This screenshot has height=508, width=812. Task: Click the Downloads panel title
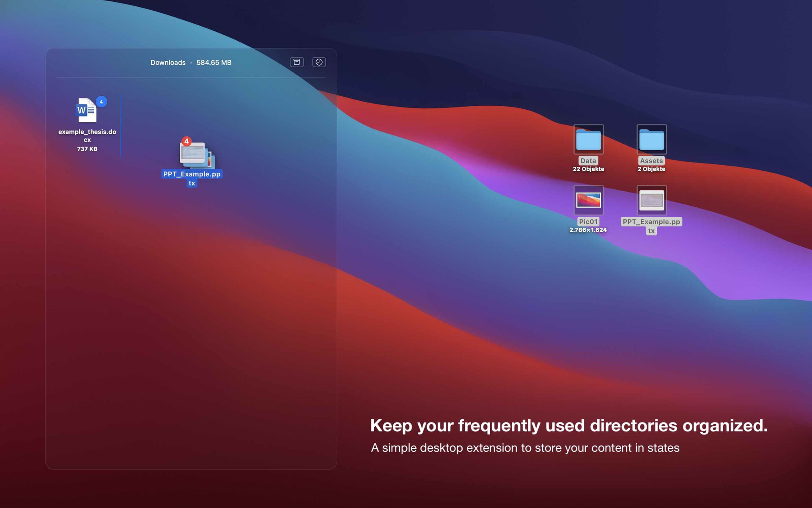pos(168,62)
